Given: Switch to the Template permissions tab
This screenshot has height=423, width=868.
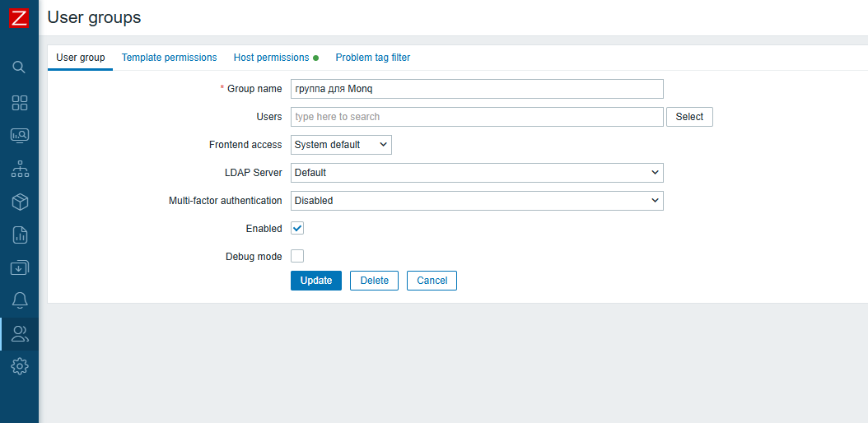Looking at the screenshot, I should (x=169, y=58).
